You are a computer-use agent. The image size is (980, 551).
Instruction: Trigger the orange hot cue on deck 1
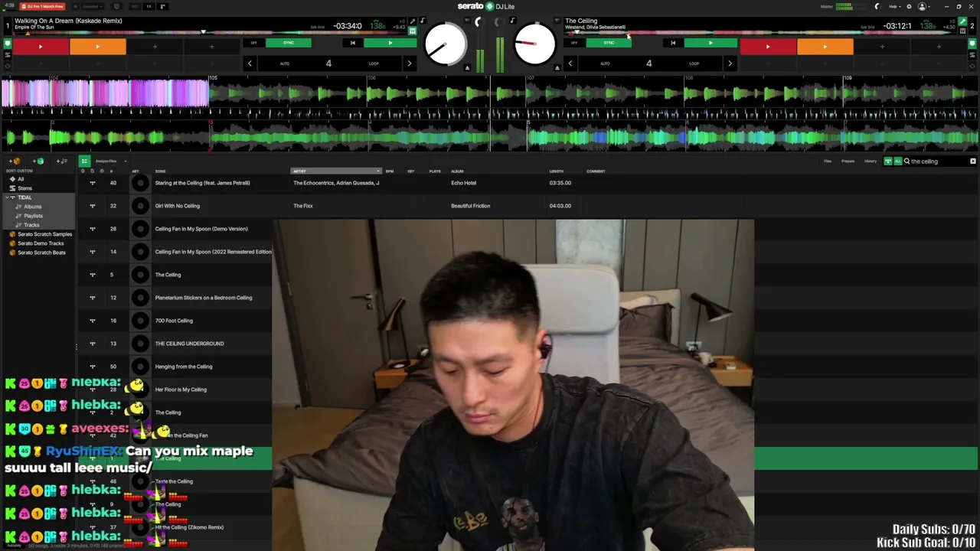pos(97,47)
